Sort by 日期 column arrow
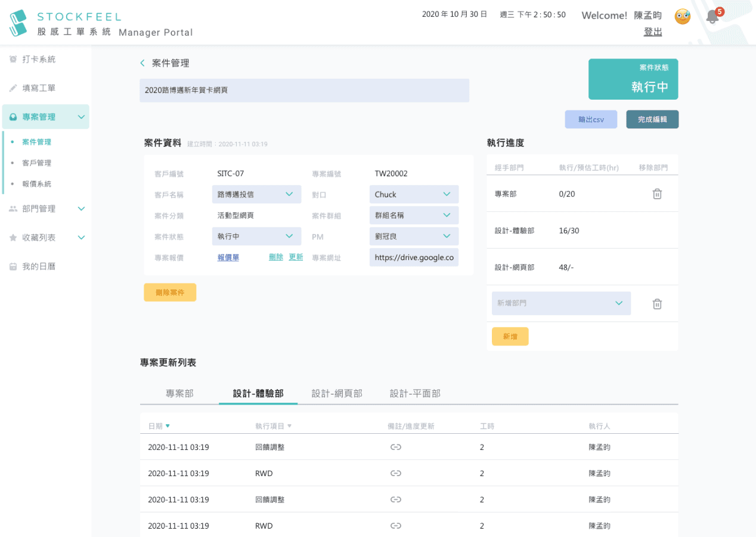This screenshot has height=537, width=756. [x=168, y=426]
